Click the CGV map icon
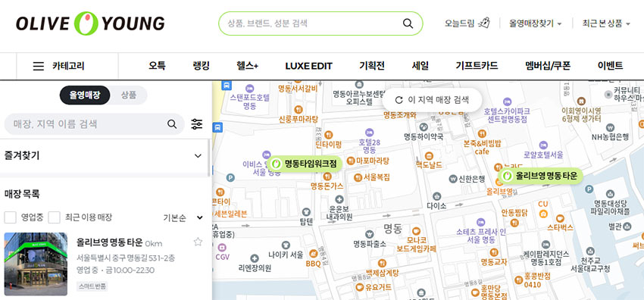This screenshot has width=644, height=300. click(x=222, y=248)
